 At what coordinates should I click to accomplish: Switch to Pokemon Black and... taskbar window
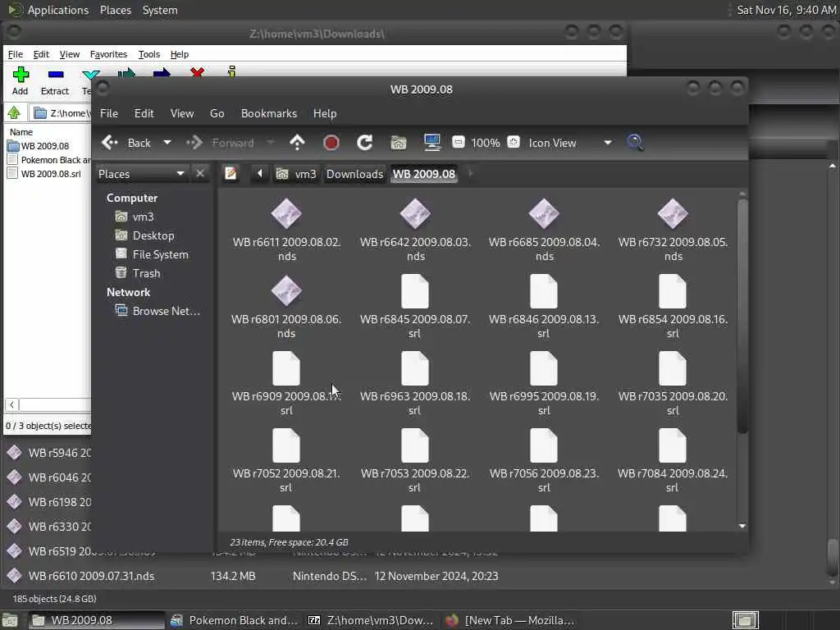pos(234,620)
